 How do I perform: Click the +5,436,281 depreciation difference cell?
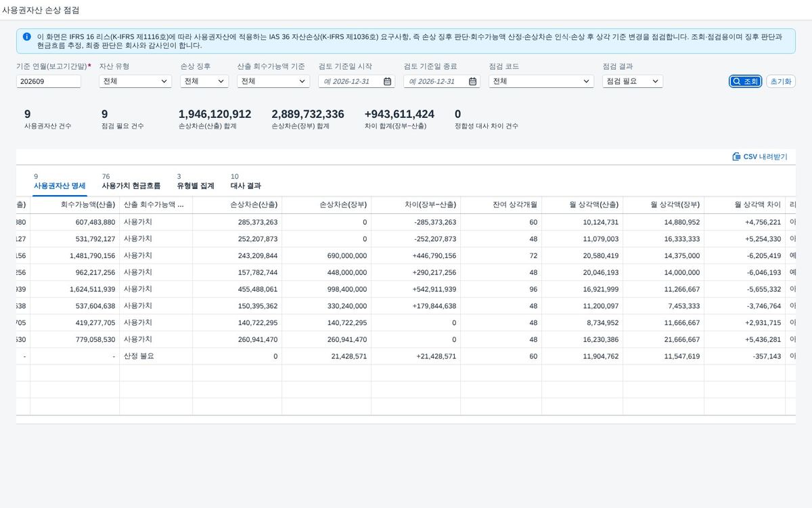745,339
